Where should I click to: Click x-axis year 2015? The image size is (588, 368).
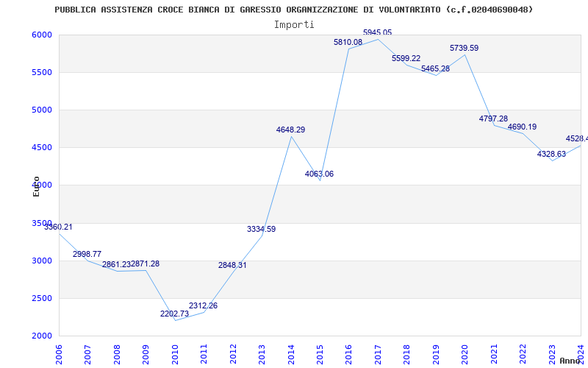click(x=320, y=354)
